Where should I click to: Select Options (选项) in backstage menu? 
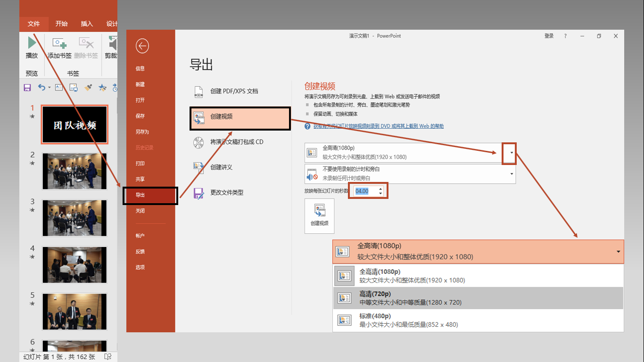click(140, 267)
